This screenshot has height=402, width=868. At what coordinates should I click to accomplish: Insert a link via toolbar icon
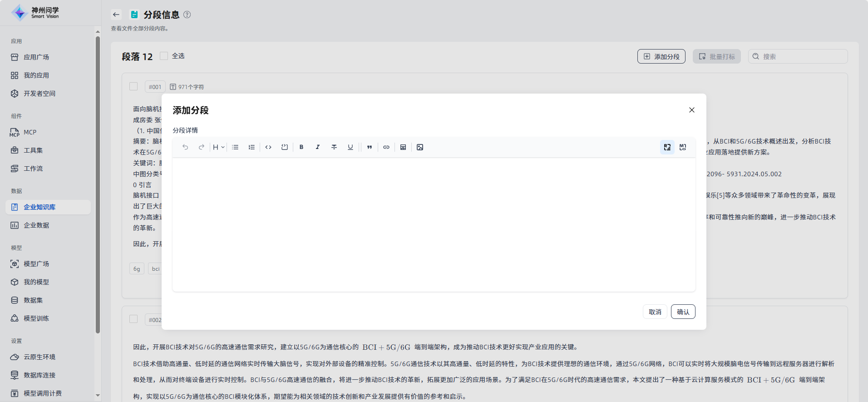pyautogui.click(x=386, y=147)
